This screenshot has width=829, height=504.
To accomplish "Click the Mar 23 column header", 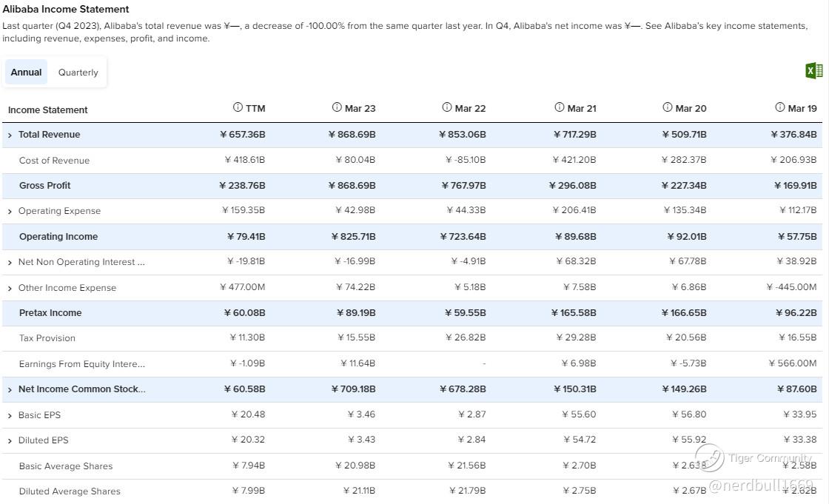I will [x=360, y=109].
